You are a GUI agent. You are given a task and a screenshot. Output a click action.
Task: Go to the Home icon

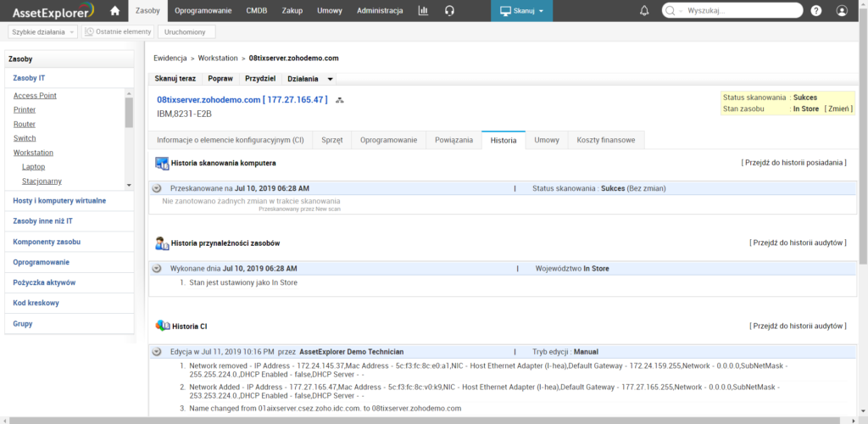click(115, 11)
